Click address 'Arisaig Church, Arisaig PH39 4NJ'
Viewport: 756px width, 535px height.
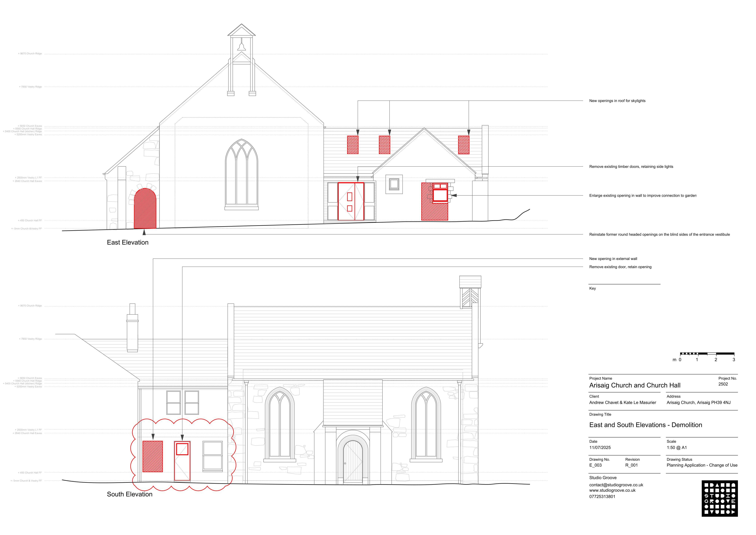698,403
